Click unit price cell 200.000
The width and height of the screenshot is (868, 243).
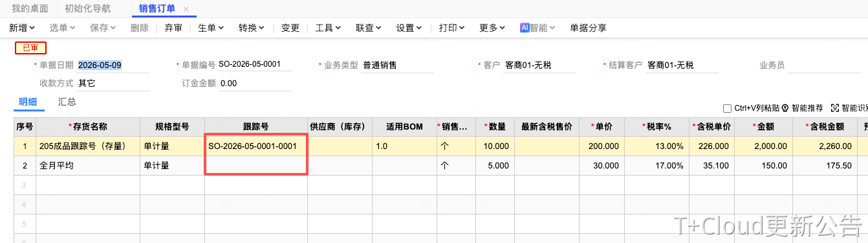tap(602, 146)
